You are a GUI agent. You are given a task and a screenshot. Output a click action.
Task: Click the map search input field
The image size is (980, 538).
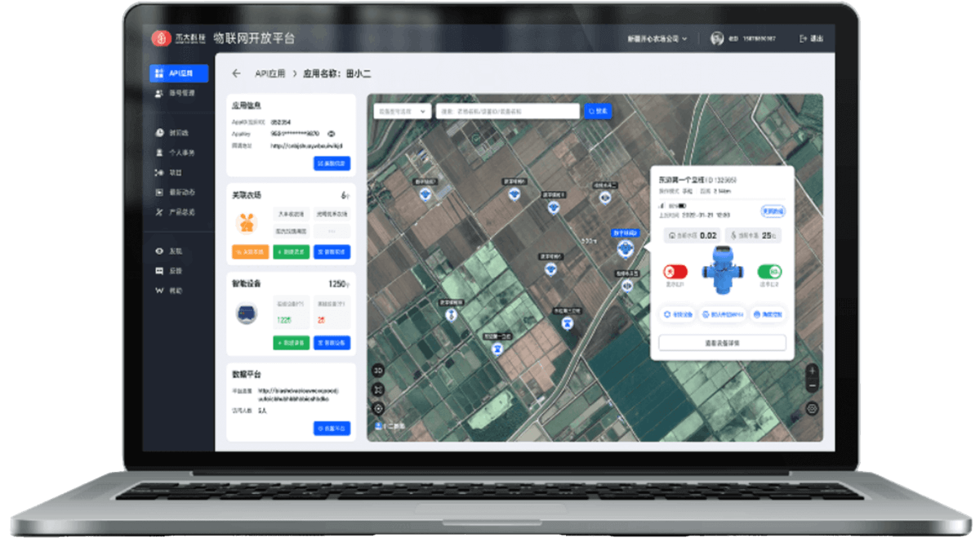click(x=506, y=111)
